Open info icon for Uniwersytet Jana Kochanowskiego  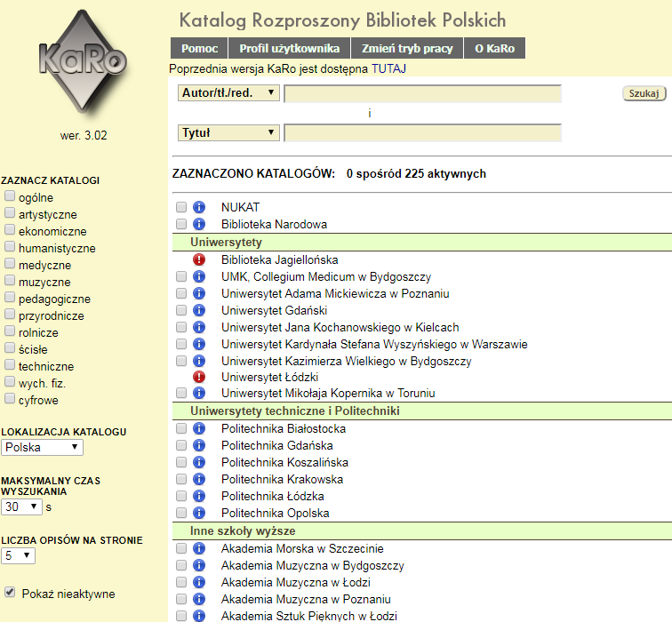pos(199,327)
